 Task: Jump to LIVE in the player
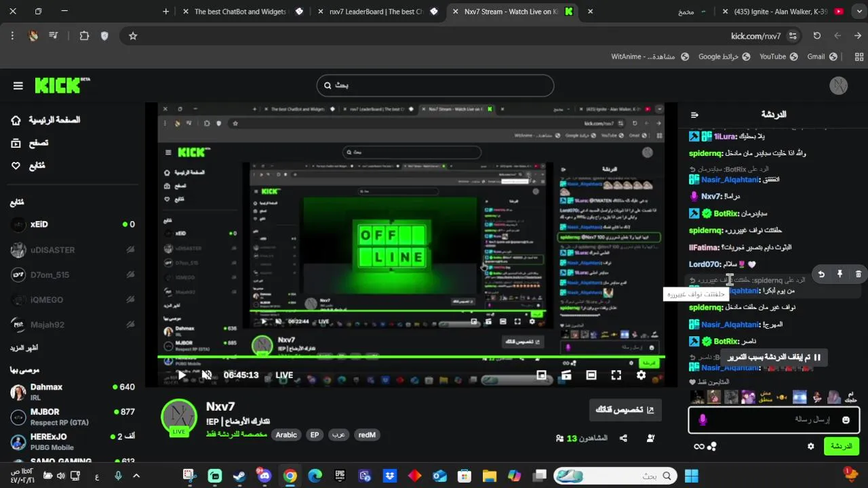tap(284, 375)
